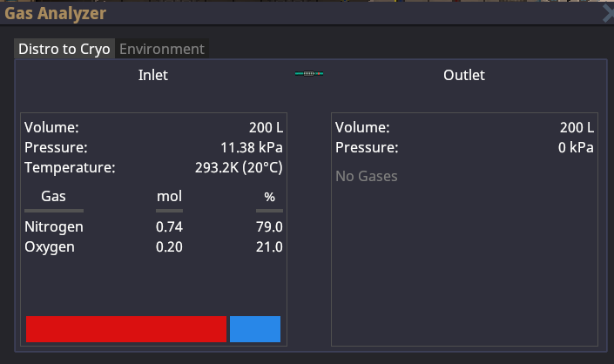Click the Gas Analyzer window title

click(x=55, y=13)
